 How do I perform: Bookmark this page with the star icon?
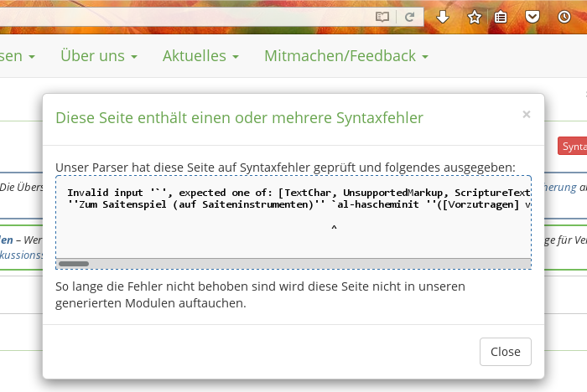(x=474, y=17)
